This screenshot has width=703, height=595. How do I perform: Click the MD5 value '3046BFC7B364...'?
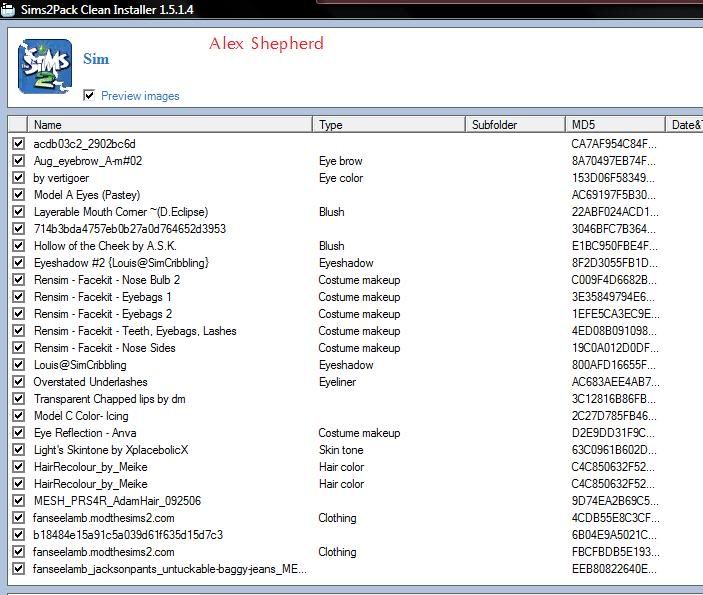click(614, 229)
